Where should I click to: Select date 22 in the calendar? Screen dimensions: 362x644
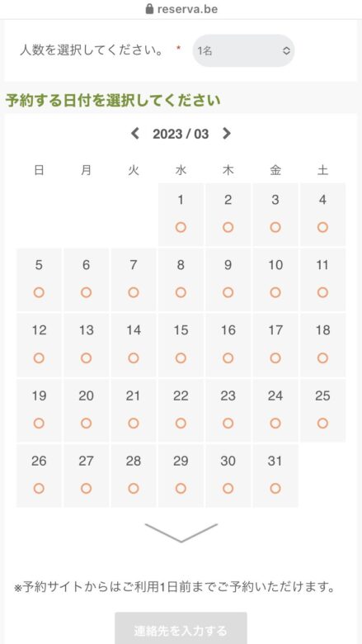click(x=181, y=410)
